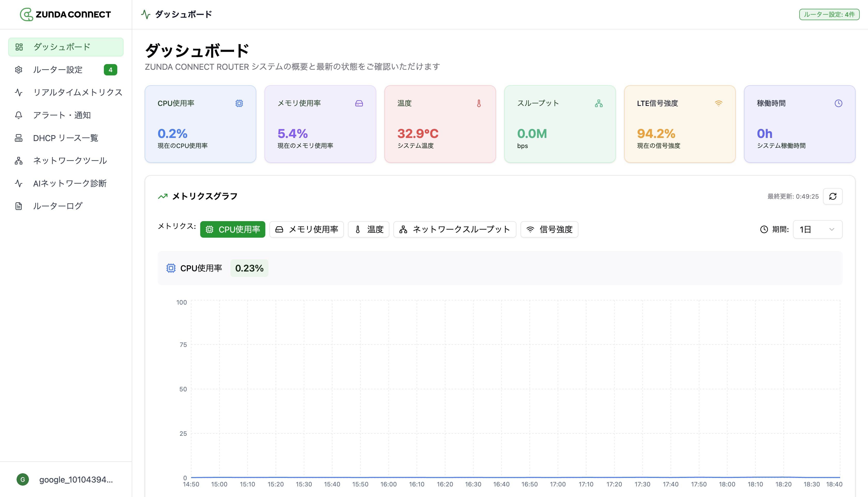Toggle the 信号強度 metric display
Screen dimensions: 868x497
click(549, 229)
